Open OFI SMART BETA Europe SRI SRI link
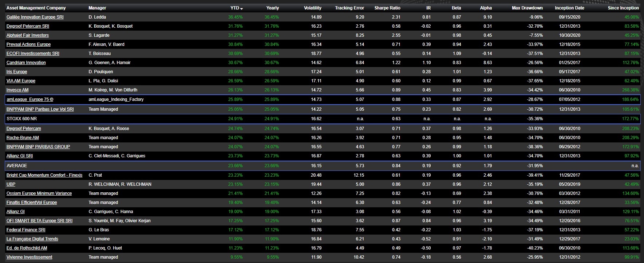 pyautogui.click(x=39, y=221)
